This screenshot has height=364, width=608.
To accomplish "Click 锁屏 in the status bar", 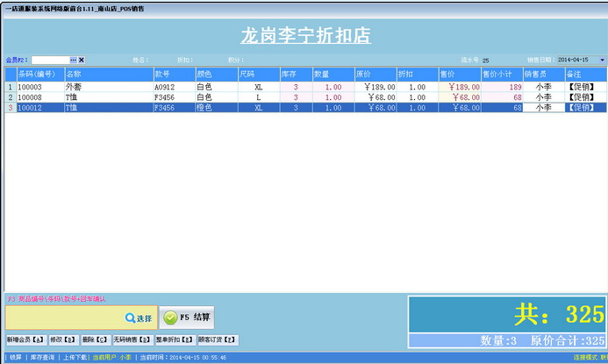I will coord(13,358).
